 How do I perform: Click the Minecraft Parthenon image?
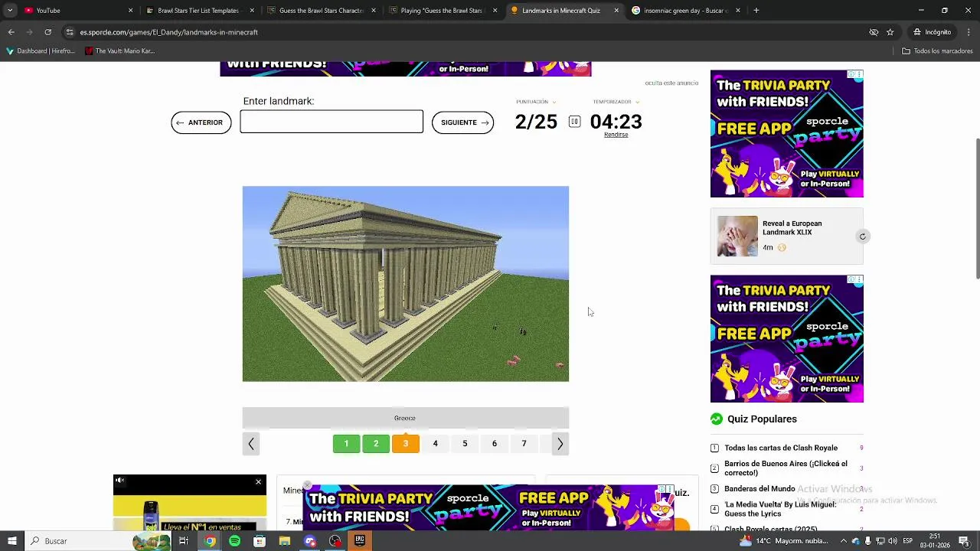point(406,284)
